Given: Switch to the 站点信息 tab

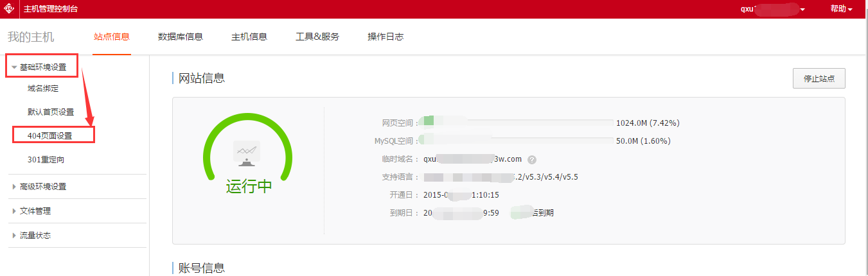Looking at the screenshot, I should pos(112,37).
